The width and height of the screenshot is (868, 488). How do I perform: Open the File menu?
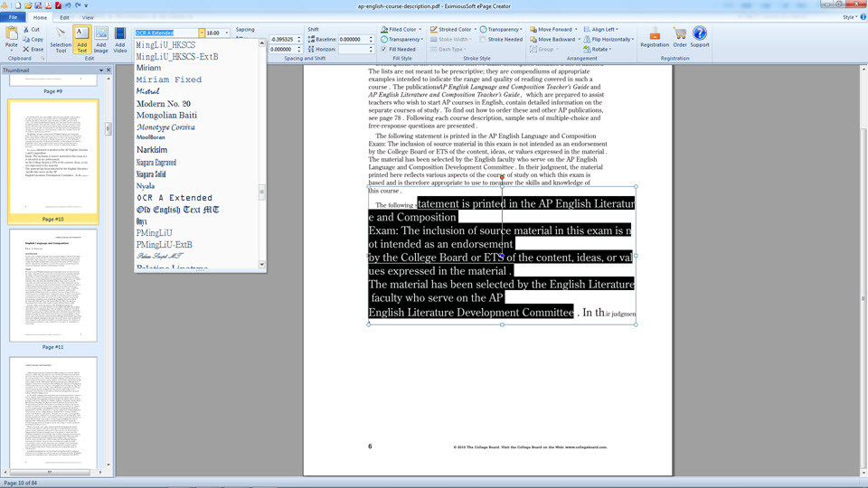pos(13,17)
